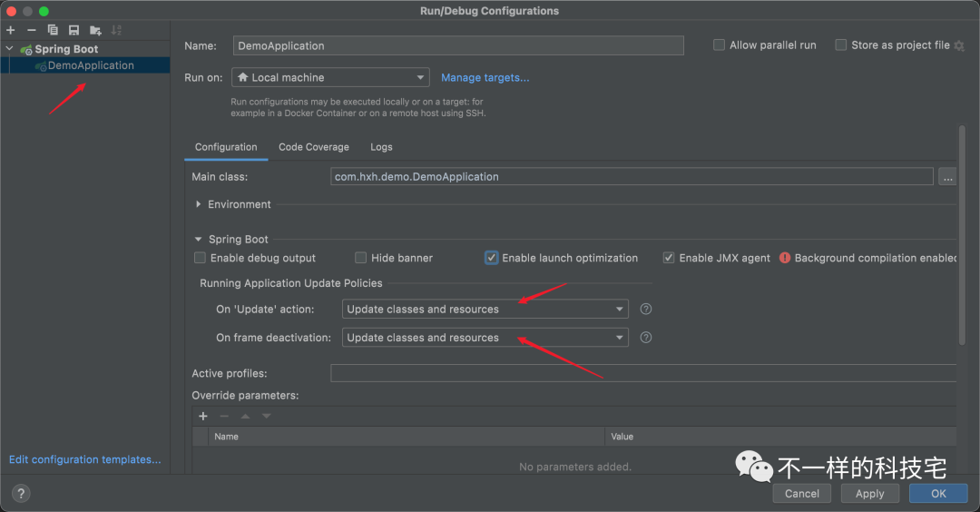980x512 pixels.
Task: Remove override parameter minus icon
Action: (x=224, y=417)
